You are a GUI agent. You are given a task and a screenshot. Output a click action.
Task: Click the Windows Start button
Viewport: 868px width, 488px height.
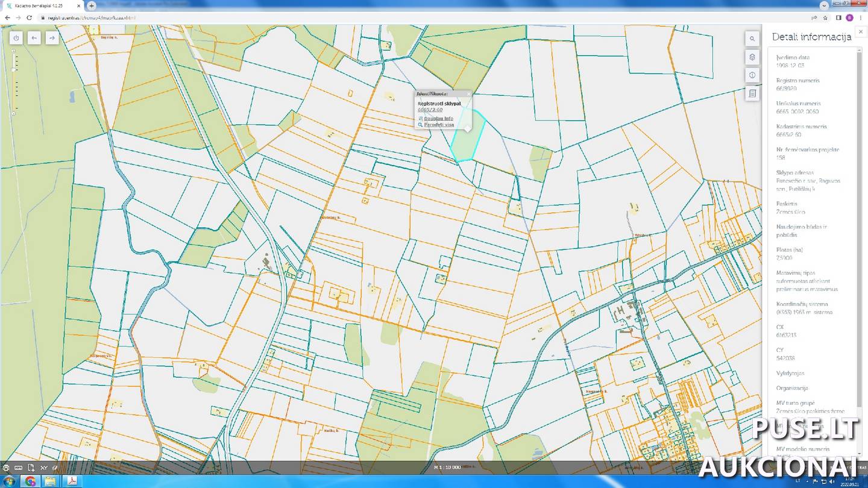pos(9,481)
